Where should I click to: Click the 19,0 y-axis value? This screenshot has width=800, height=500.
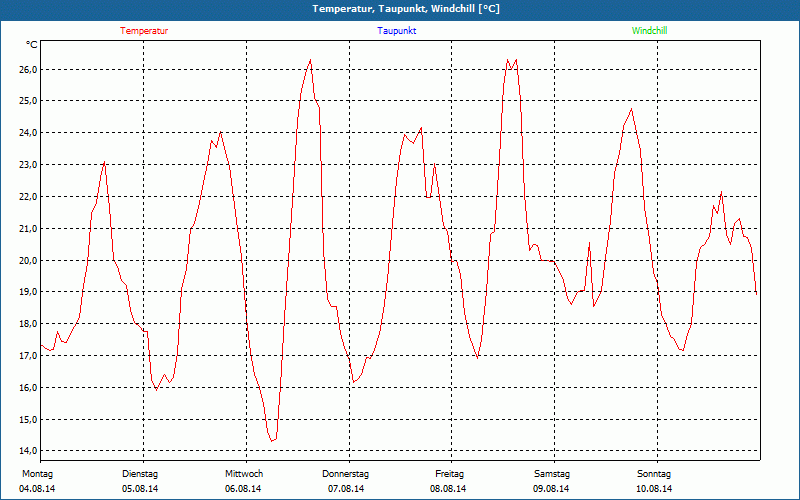pos(30,292)
